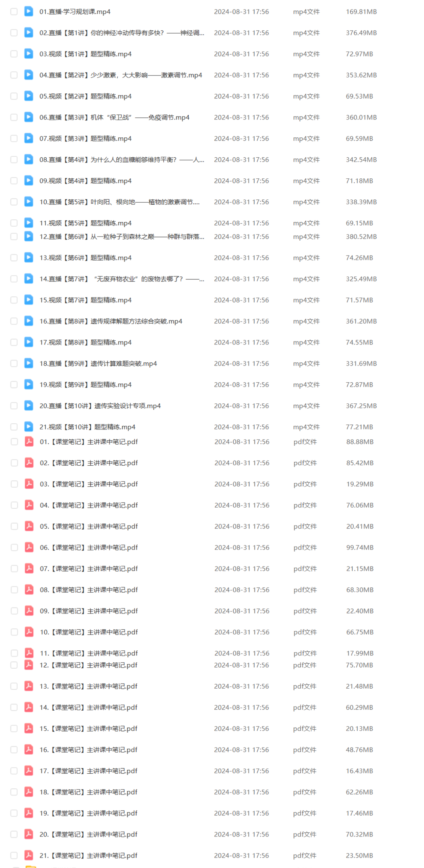Click the video icon for 20.直播【第10讲】遗传实验设计专项
Image resolution: width=424 pixels, height=868 pixels.
click(29, 405)
